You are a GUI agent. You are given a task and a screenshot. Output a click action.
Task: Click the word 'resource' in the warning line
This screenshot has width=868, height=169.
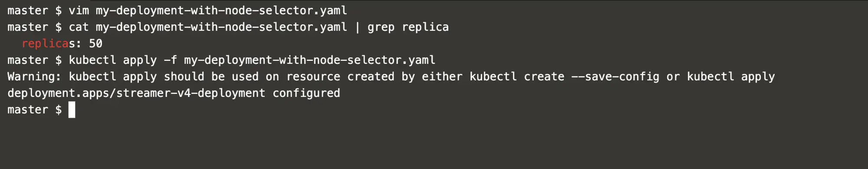313,76
